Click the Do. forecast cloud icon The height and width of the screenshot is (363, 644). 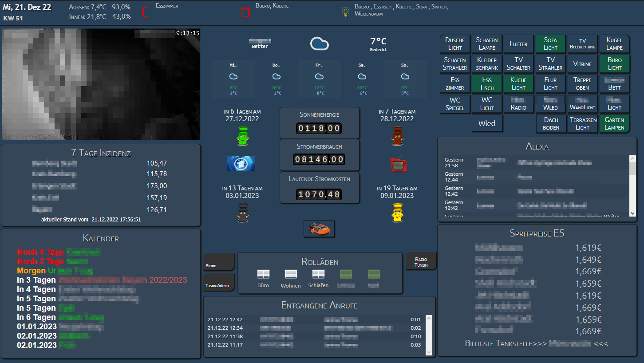[x=276, y=77]
